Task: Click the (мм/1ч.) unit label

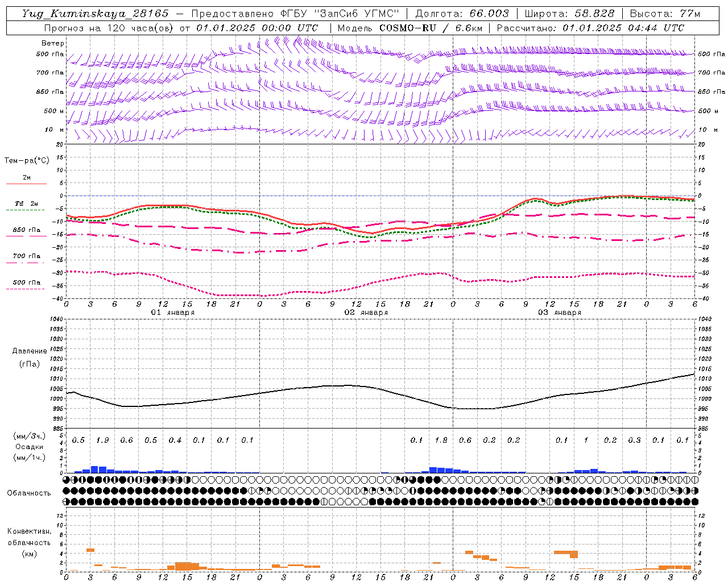Action: coord(30,458)
